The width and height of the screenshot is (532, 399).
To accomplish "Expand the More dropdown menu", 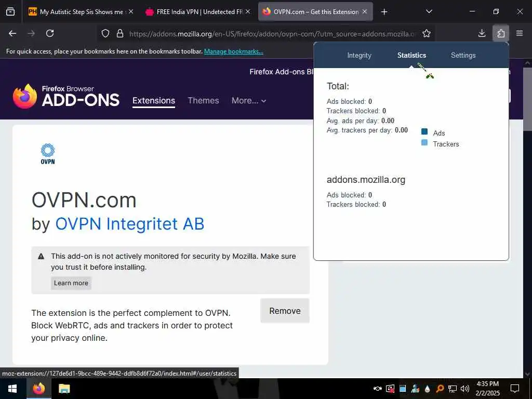I will point(249,101).
